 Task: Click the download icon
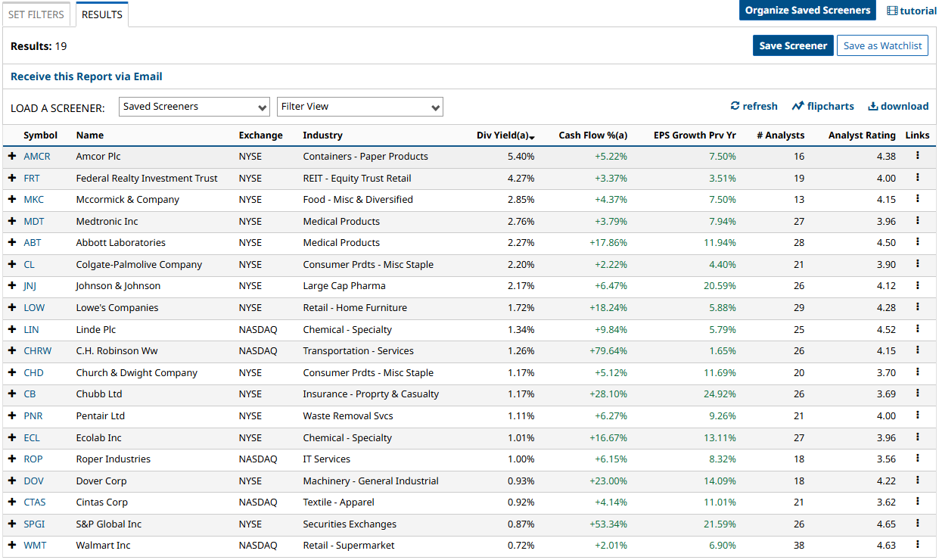(873, 106)
